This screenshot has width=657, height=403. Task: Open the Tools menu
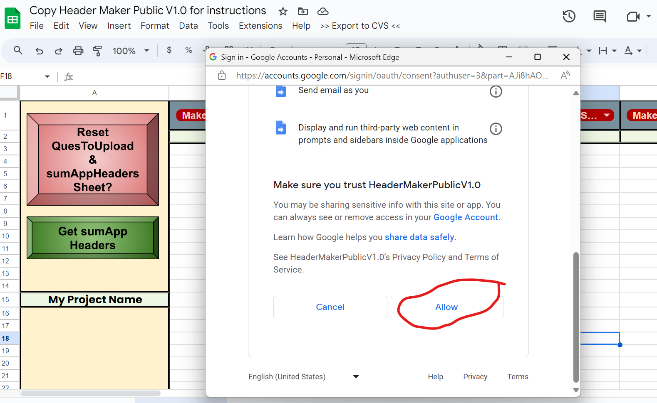coord(218,26)
